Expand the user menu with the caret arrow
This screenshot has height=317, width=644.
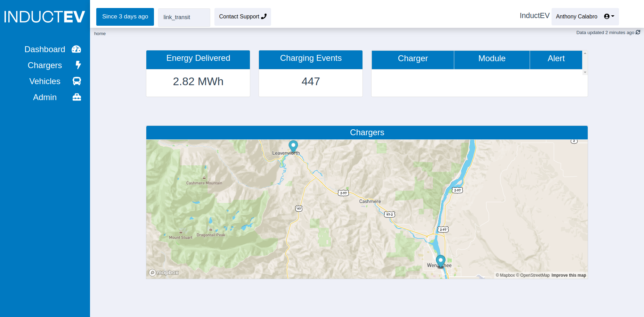click(613, 16)
